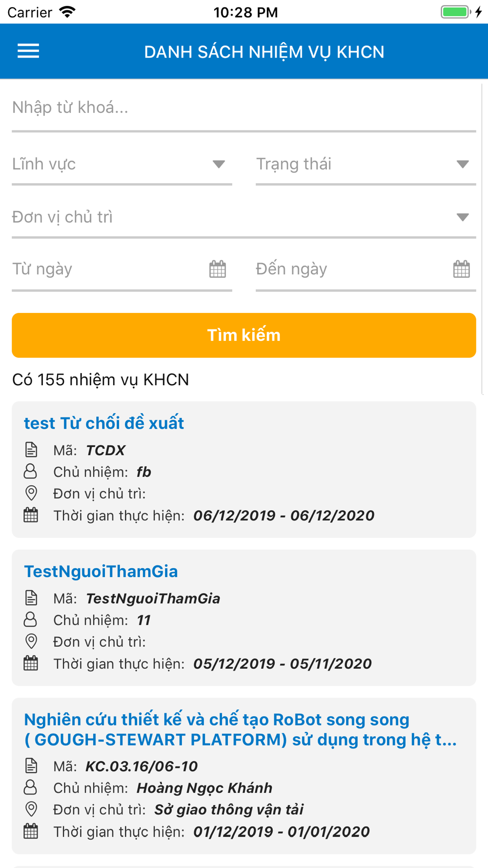Screen dimensions: 488x868
Task: Tap document icon beside KC.03.16/06-10
Action: 31,765
